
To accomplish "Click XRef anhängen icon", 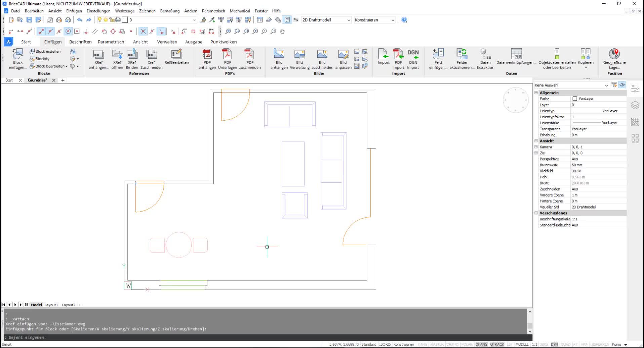I will (x=98, y=54).
